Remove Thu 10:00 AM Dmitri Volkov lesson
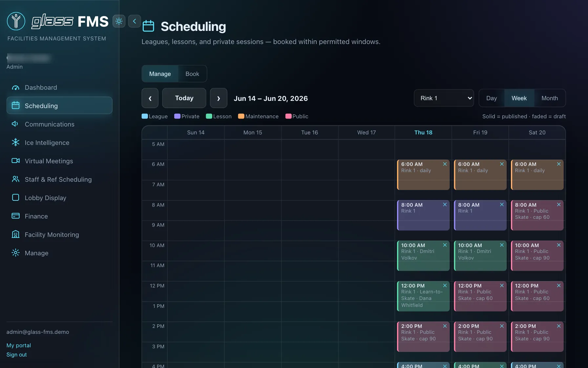 point(445,245)
